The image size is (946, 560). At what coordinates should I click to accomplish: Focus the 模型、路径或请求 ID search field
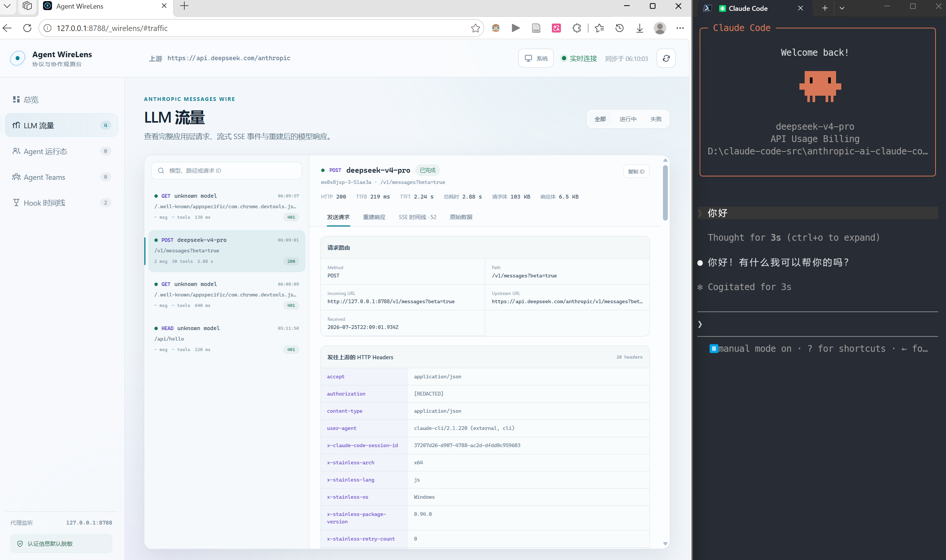tap(227, 170)
